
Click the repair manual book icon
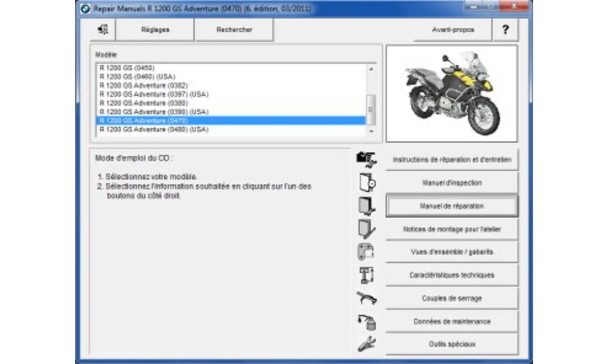pyautogui.click(x=367, y=206)
